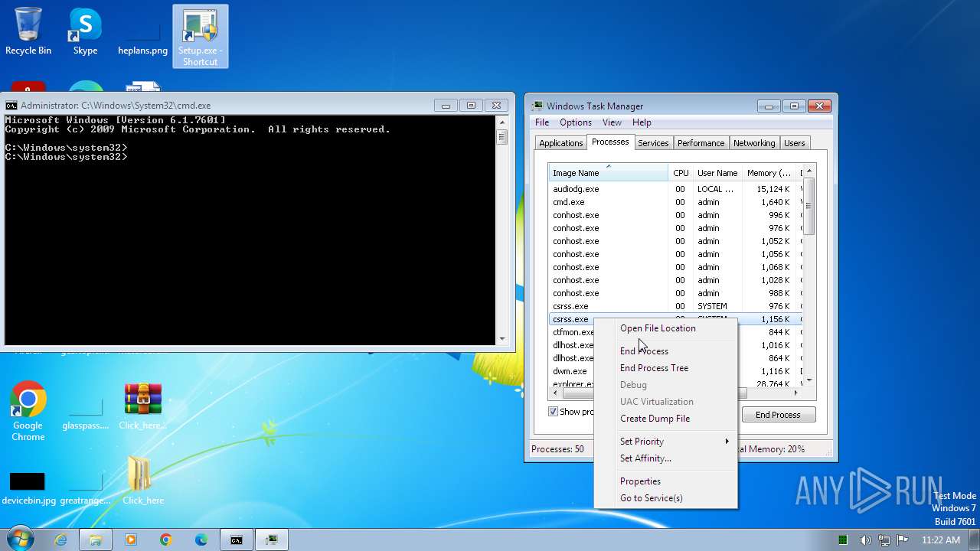Launch Skype from desktop shortcut
This screenshot has width=980, height=551.
click(85, 32)
